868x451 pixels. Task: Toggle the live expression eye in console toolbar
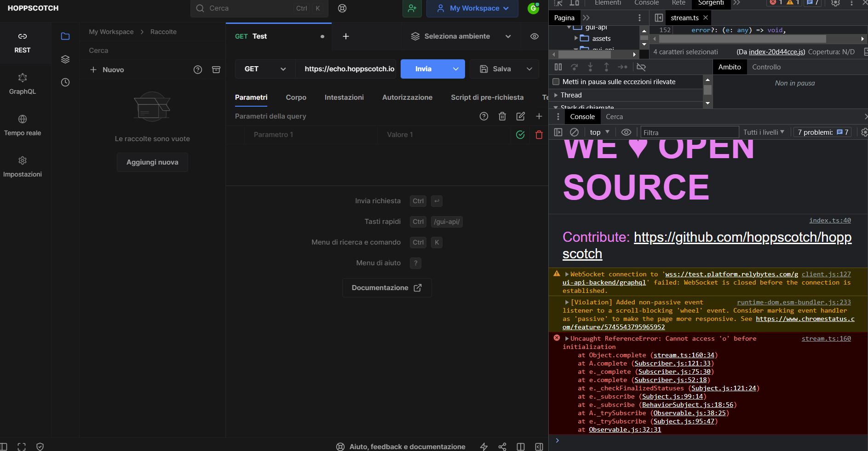coord(626,132)
